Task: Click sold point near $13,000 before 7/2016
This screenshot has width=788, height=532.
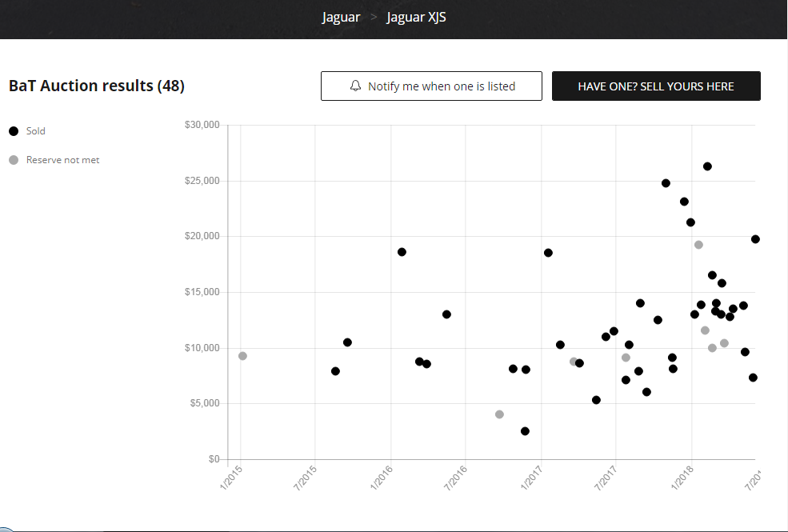Action: point(446,314)
